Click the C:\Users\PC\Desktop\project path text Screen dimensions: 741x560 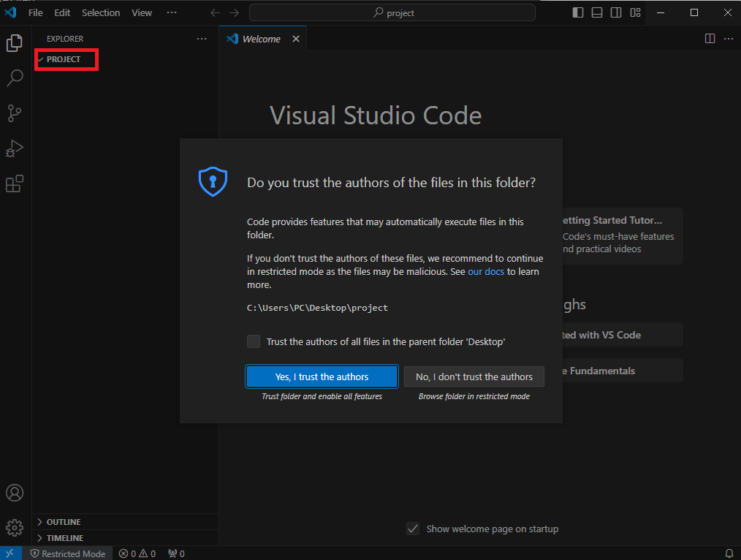click(x=317, y=308)
